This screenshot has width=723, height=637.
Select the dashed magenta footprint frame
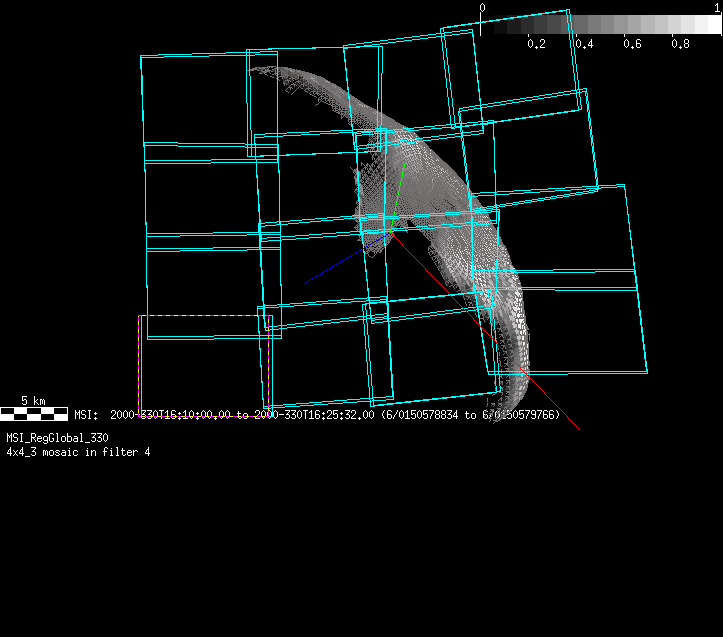point(139,366)
